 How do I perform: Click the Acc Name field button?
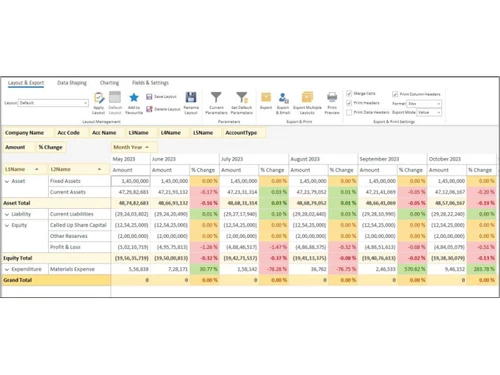106,133
